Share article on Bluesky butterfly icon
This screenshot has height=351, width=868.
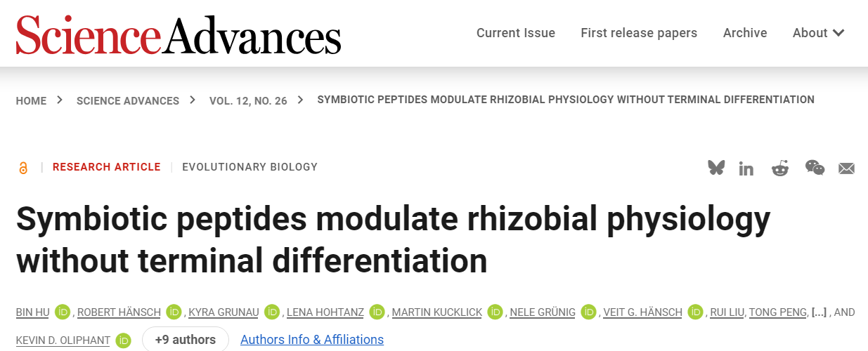(716, 168)
